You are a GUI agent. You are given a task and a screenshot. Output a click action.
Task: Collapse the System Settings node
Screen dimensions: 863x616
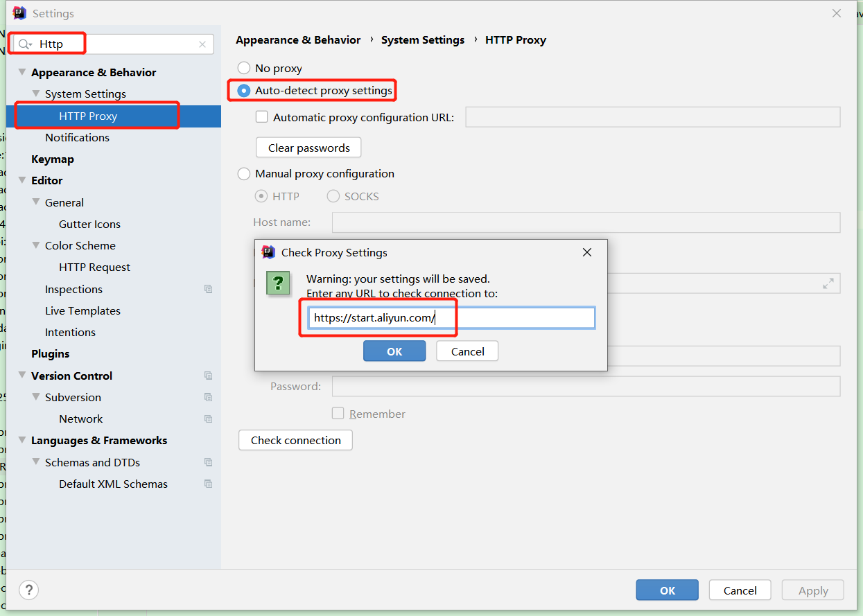tap(36, 94)
